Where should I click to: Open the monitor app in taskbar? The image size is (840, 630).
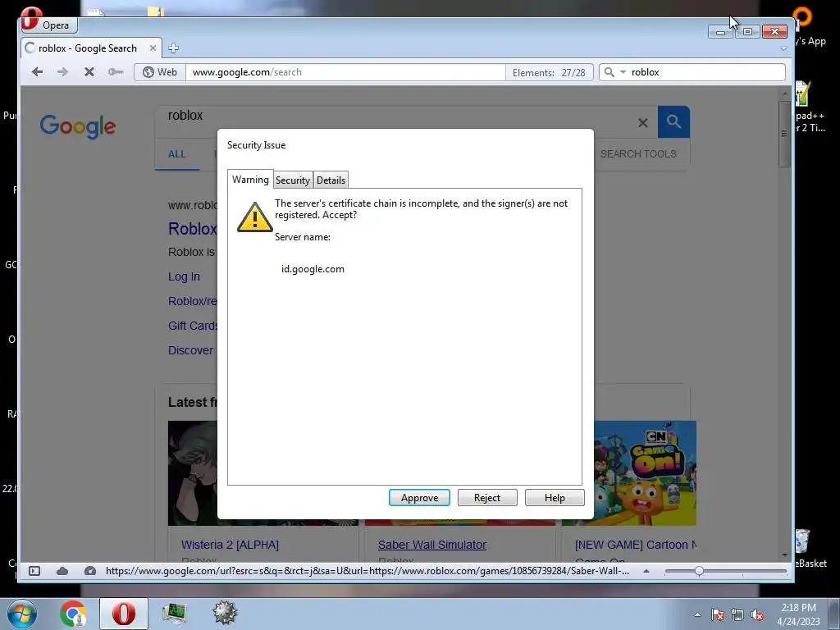(174, 614)
